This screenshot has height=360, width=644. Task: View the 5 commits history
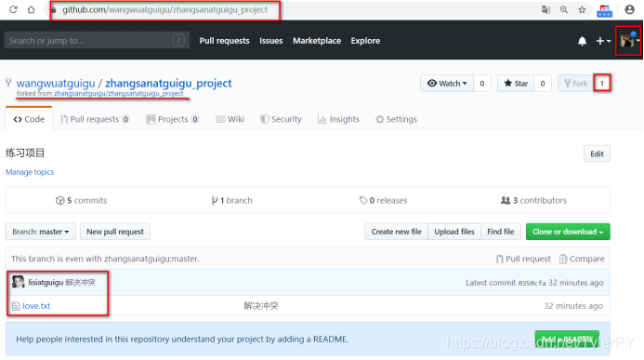[x=82, y=200]
